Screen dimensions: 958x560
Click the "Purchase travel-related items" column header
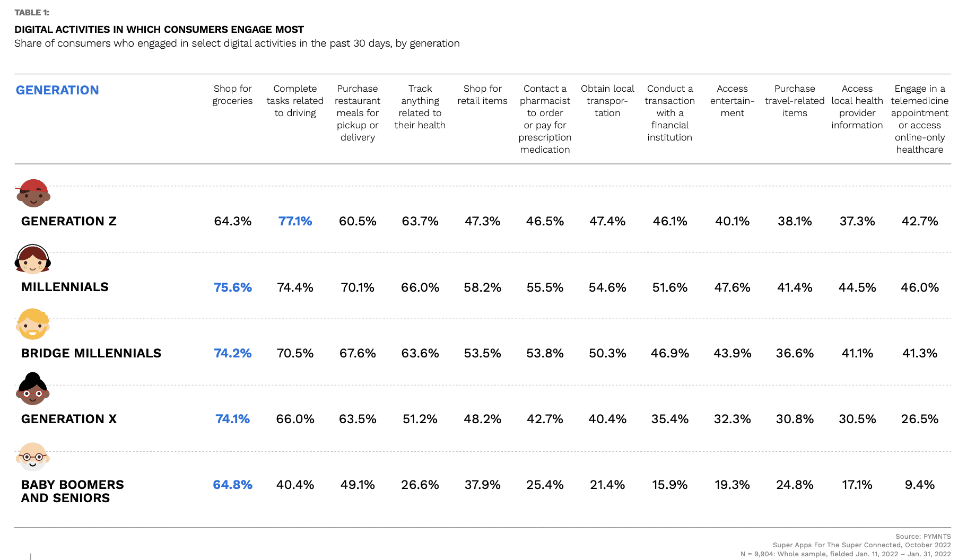795,101
